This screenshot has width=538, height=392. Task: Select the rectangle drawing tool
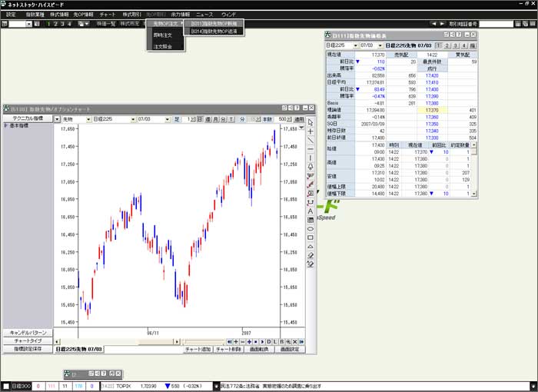pos(311,238)
